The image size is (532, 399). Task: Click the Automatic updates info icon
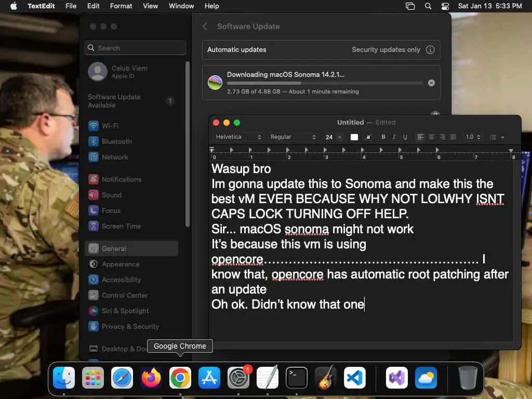(430, 49)
